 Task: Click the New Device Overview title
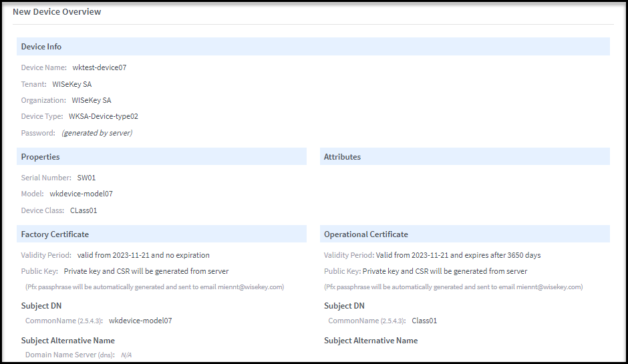pyautogui.click(x=57, y=12)
